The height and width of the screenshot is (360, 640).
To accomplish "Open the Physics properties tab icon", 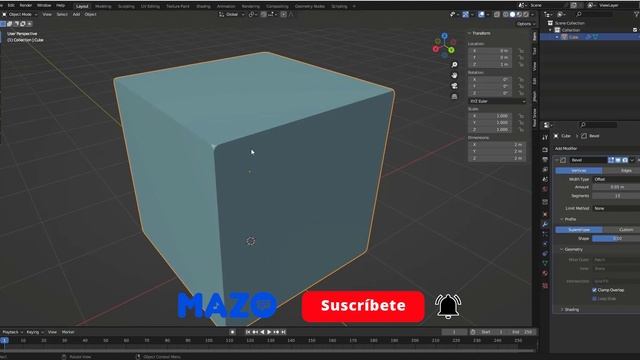I will click(545, 244).
